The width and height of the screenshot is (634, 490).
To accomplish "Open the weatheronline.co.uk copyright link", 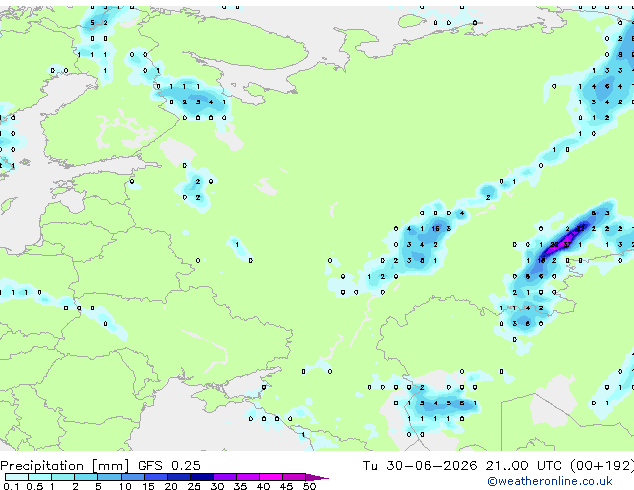I will pyautogui.click(x=550, y=481).
